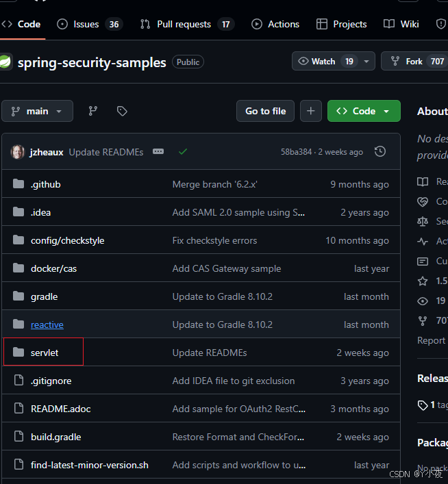Expand Watch notification options dropdown arrow
The image size is (448, 484).
366,62
